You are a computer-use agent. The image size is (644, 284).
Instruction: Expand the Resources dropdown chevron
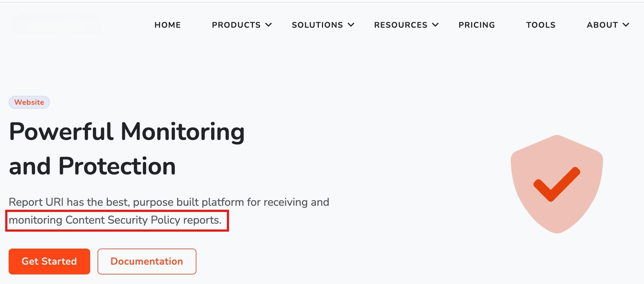pos(435,25)
